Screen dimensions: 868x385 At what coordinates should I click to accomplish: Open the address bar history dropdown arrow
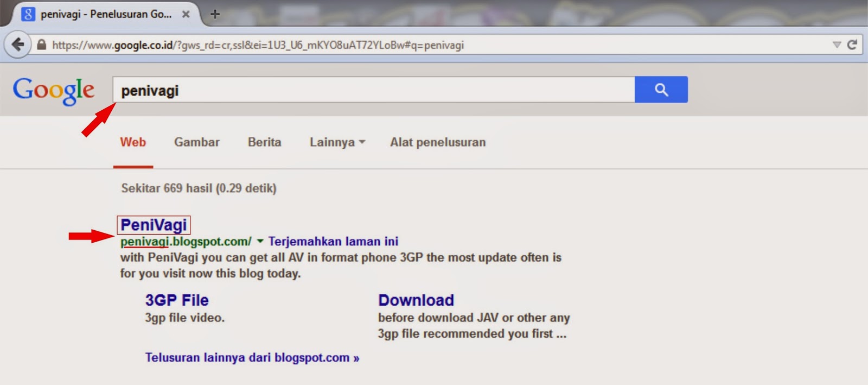[837, 45]
